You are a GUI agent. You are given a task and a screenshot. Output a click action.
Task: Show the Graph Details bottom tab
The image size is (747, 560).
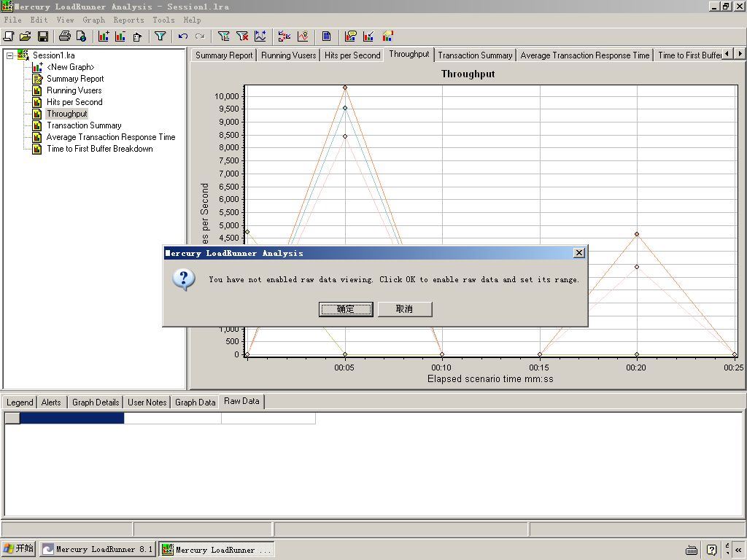tap(96, 402)
